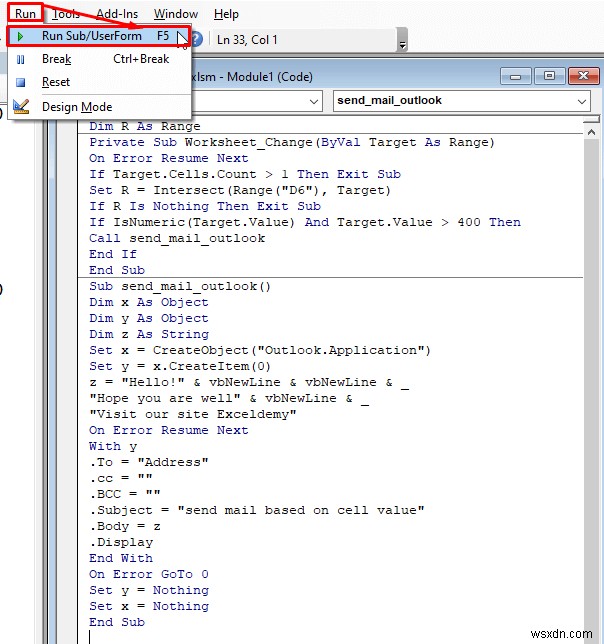
Task: Click the 'If R Is Nothing Then Exit Sub' line
Action: coord(204,207)
